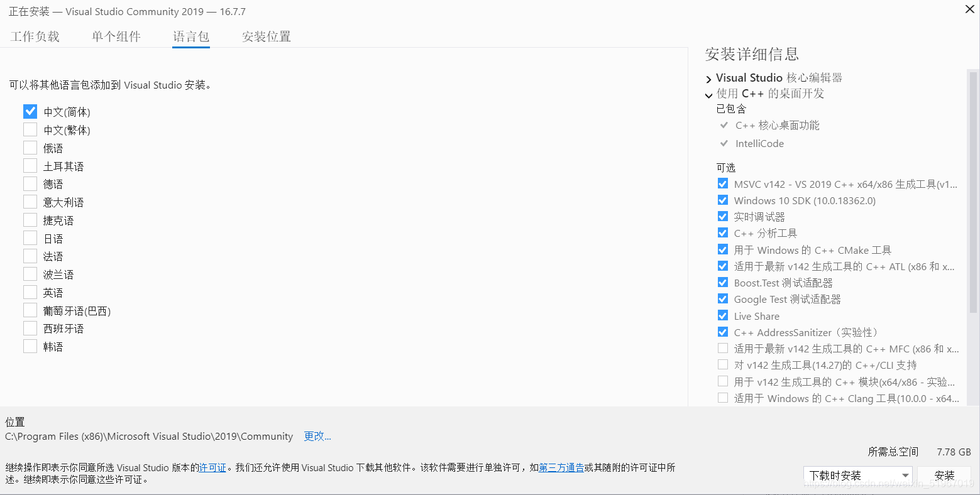980x495 pixels.
Task: Uncheck the 中文(简体) language pack
Action: coord(30,111)
